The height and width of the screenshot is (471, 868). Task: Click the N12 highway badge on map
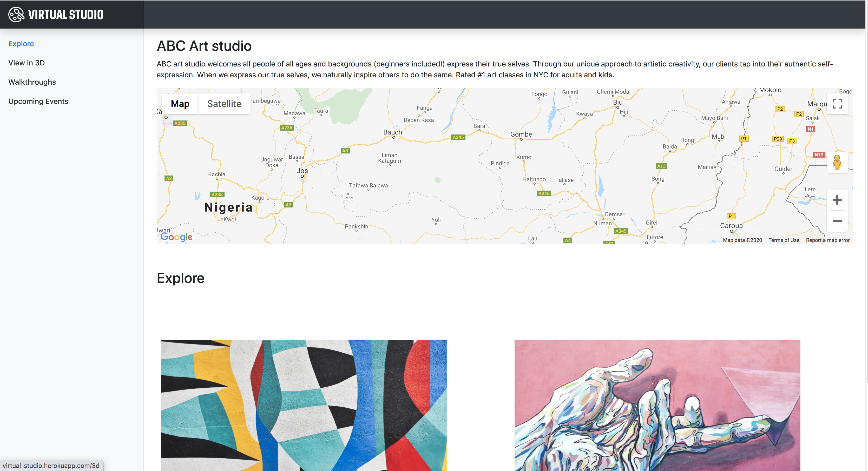tap(819, 155)
